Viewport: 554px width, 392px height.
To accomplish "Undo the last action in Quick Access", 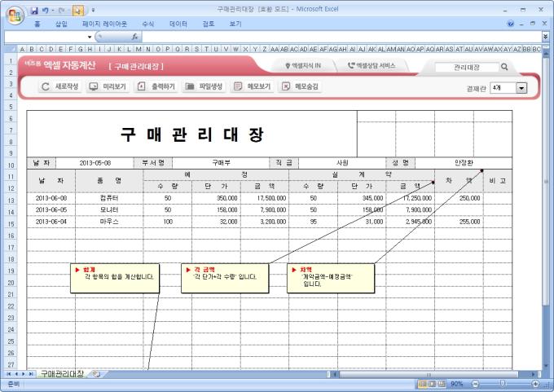I will (46, 11).
